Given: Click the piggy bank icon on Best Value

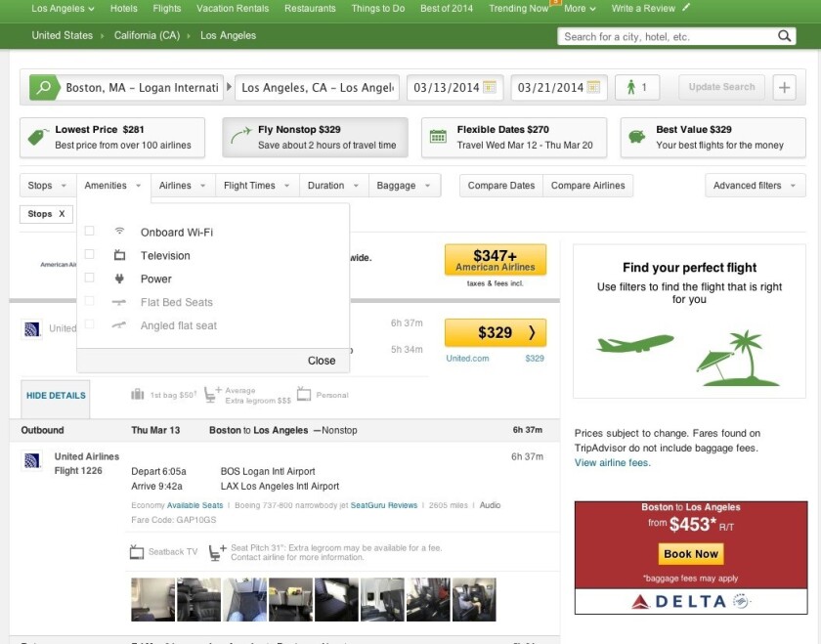Looking at the screenshot, I should tap(636, 137).
